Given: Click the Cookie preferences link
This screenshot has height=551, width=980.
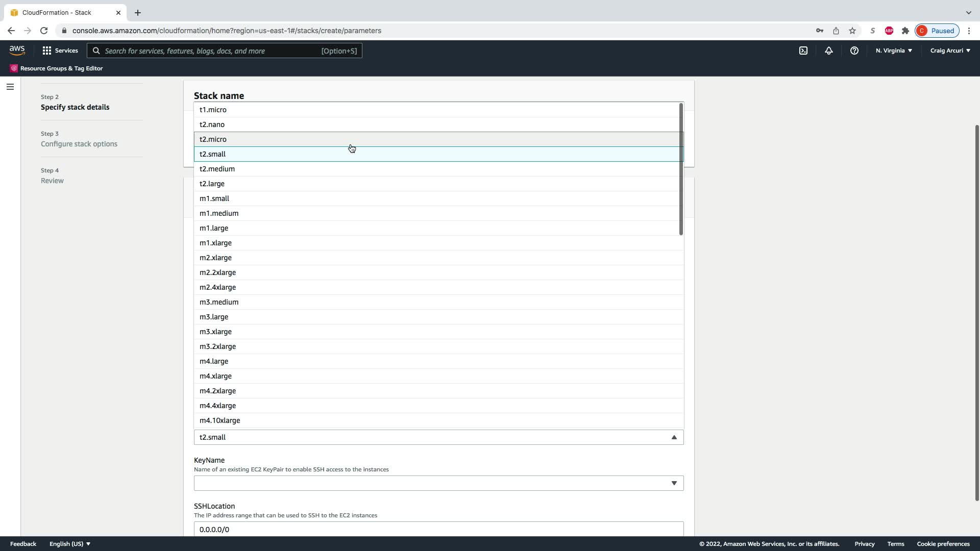Looking at the screenshot, I should click(943, 544).
